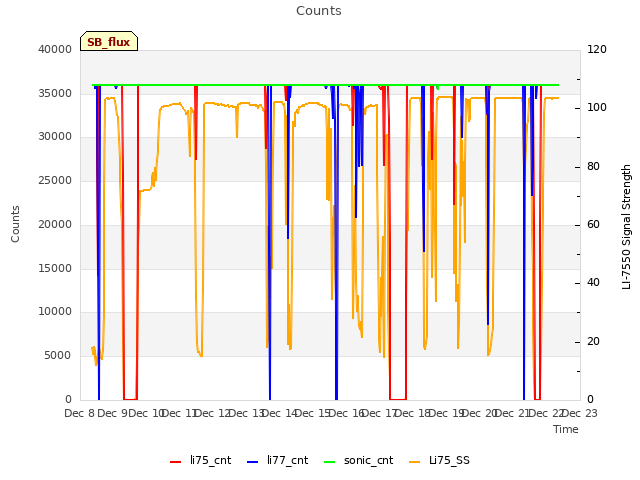Click the Dec 16 x-axis label

coord(347,413)
